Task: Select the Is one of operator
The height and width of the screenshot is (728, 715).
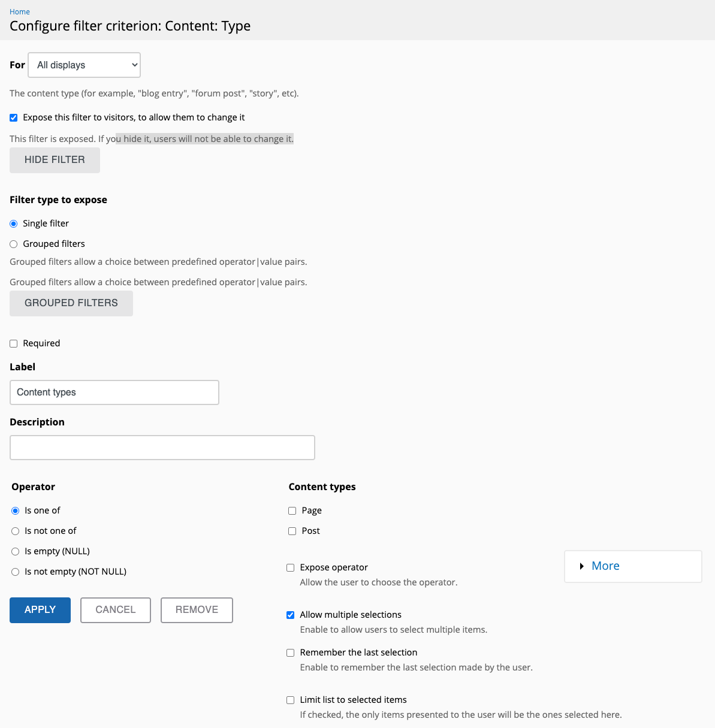Action: click(16, 510)
